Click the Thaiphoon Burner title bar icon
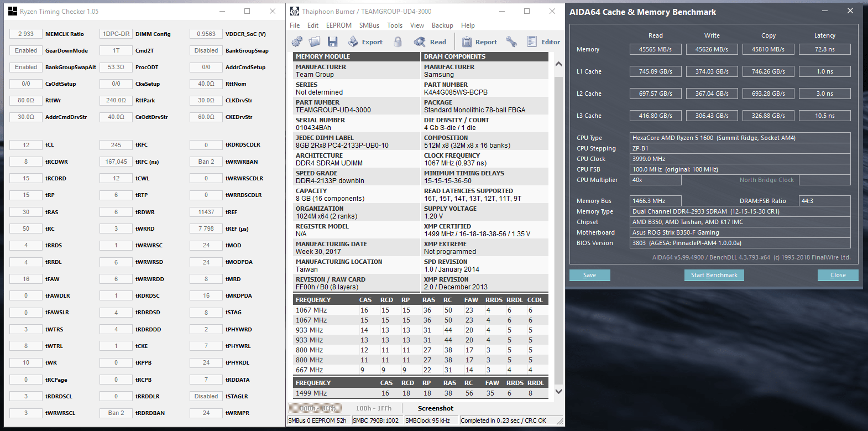The height and width of the screenshot is (431, 868). tap(295, 11)
